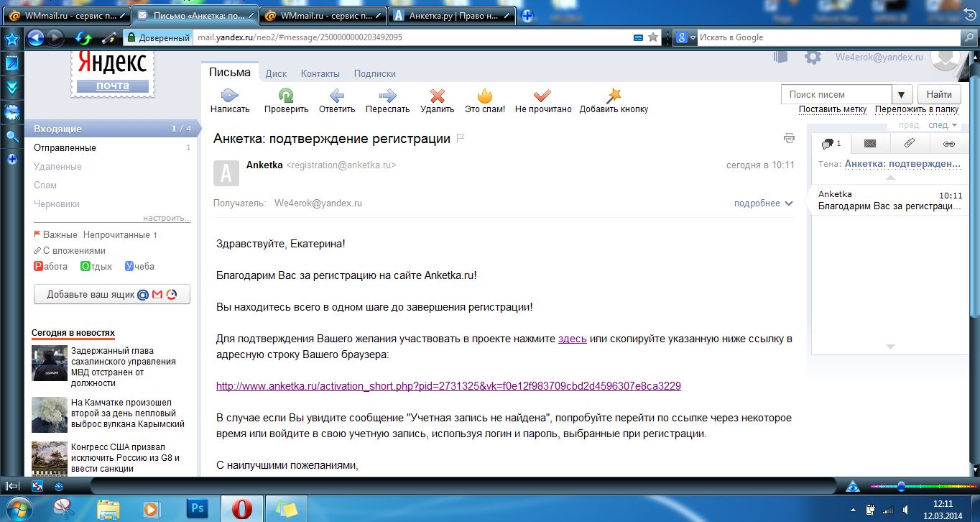This screenshot has height=522, width=980.
Task: Open the envelope tab in side panel
Action: 869,144
